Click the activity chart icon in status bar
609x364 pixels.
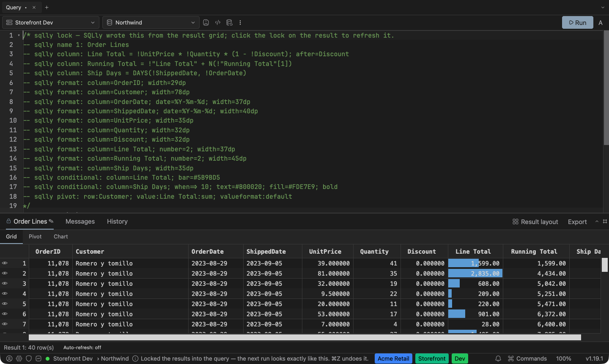pos(38,359)
